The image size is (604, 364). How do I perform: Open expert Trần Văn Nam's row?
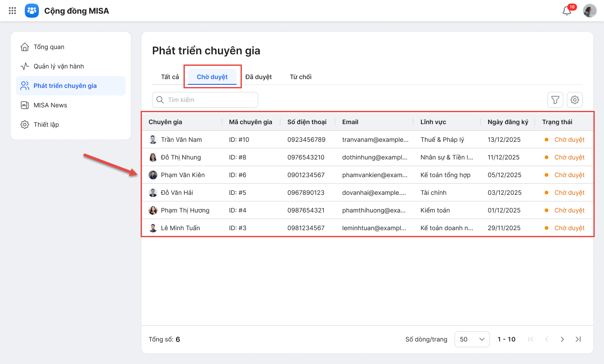tap(181, 140)
